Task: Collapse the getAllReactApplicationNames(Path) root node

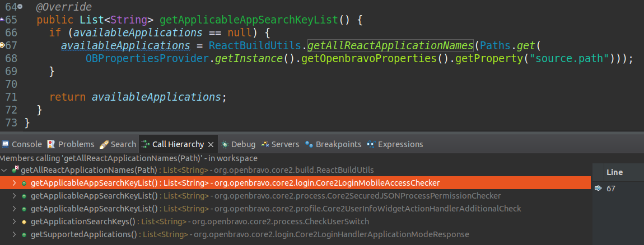Action: coord(5,170)
